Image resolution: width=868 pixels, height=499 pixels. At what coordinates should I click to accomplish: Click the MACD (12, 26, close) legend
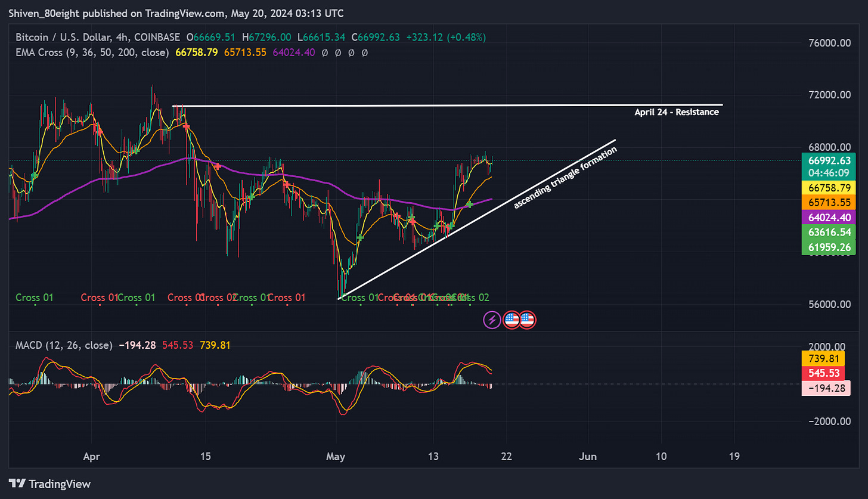point(64,345)
